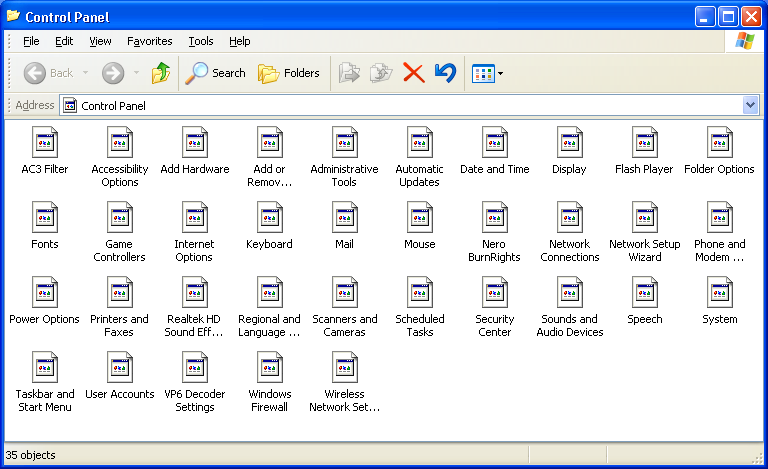This screenshot has height=469, width=768.
Task: Click the Keyboard icon
Action: pos(269,217)
